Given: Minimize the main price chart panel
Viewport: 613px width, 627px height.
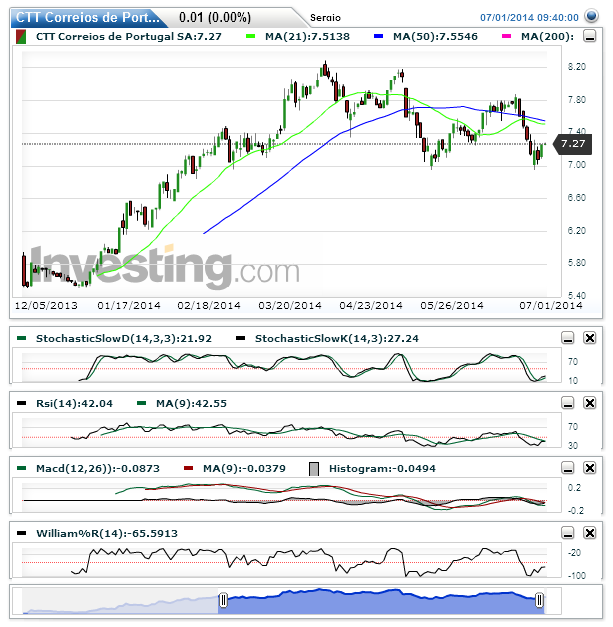Looking at the screenshot, I should click(589, 36).
